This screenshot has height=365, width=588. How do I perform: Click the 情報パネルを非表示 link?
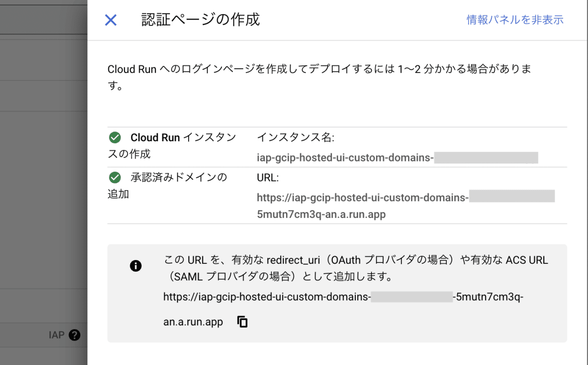[515, 20]
